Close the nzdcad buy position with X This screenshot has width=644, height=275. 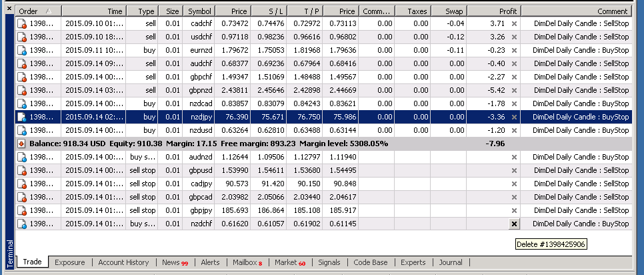[514, 103]
